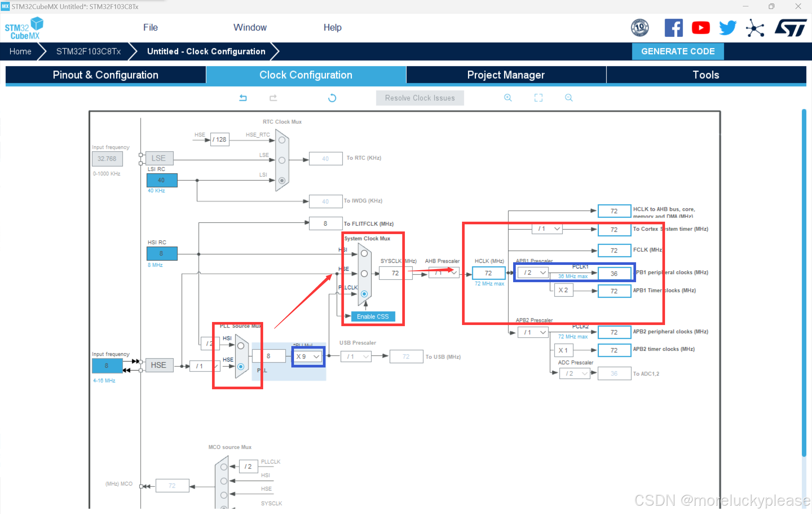Open the Facebook icon link

click(673, 28)
